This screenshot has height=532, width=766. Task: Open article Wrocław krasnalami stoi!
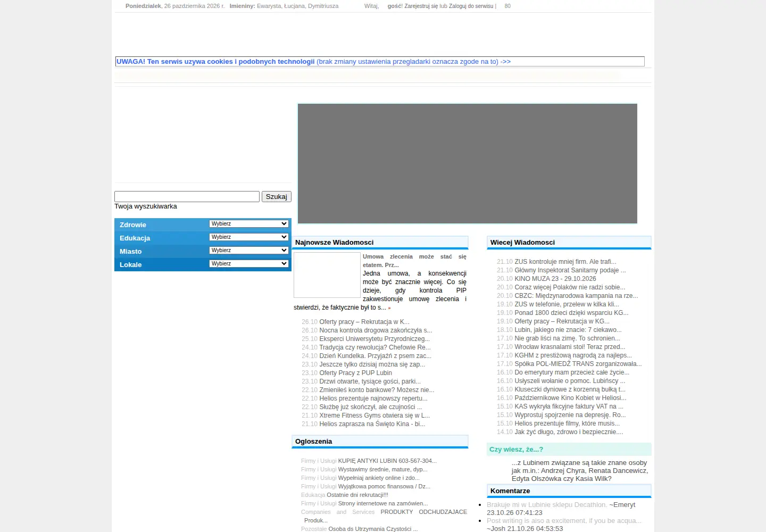pos(570,347)
